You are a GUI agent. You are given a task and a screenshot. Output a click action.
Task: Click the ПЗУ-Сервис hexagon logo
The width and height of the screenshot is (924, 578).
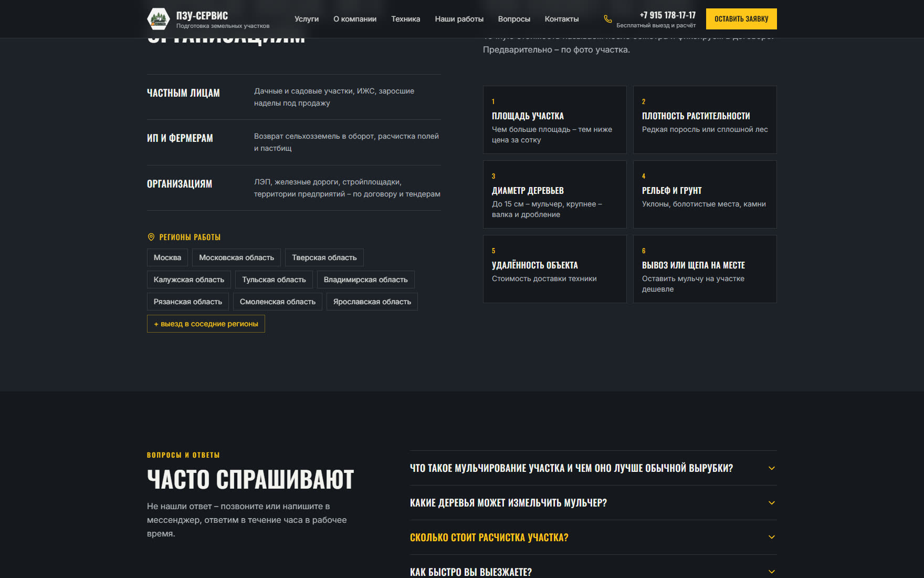point(159,19)
